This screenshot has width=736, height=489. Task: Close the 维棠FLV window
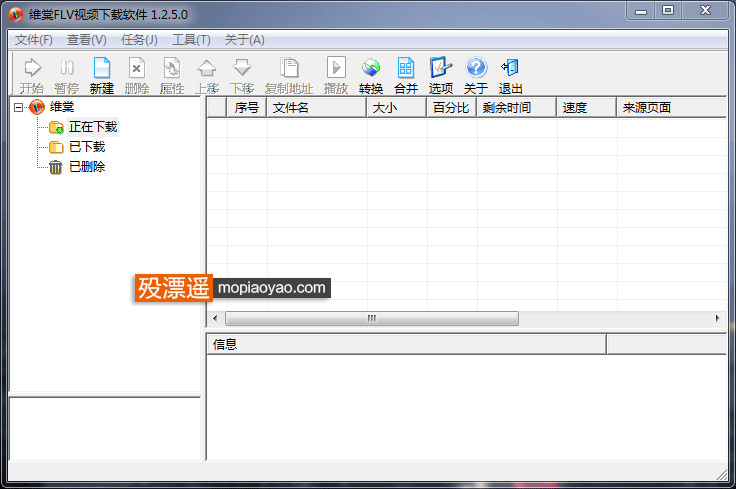click(705, 11)
